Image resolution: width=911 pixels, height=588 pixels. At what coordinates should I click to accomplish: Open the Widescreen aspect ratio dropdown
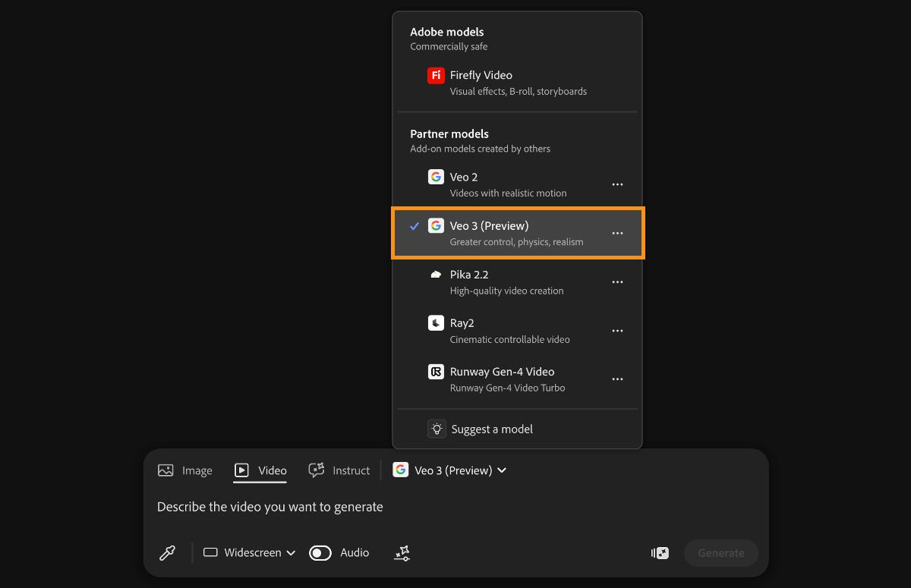[x=249, y=553]
